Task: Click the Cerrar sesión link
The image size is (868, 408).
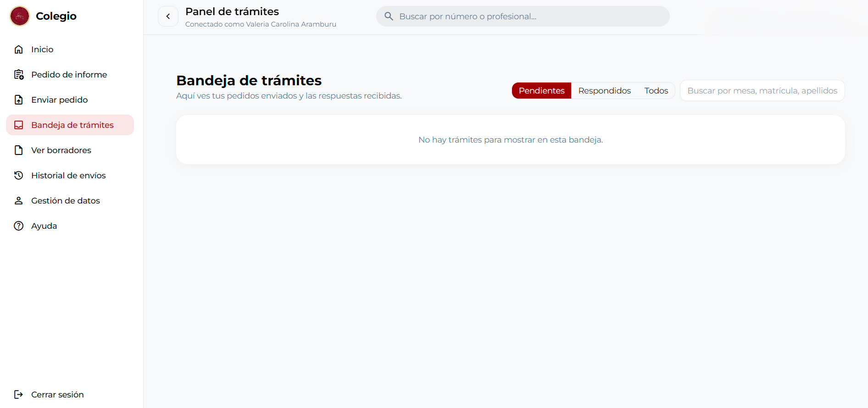Action: click(x=57, y=395)
